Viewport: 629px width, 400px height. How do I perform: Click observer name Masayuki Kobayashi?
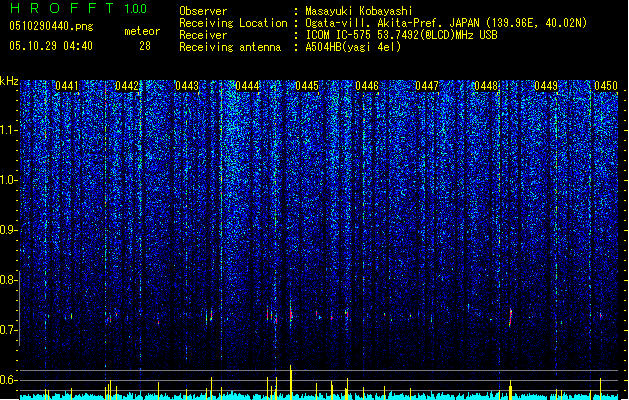click(359, 11)
